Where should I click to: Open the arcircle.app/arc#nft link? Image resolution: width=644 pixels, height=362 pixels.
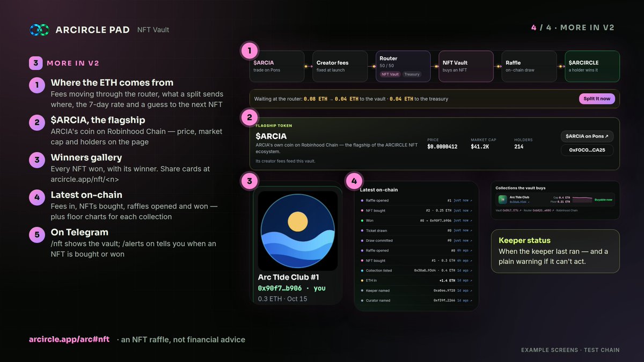click(69, 339)
